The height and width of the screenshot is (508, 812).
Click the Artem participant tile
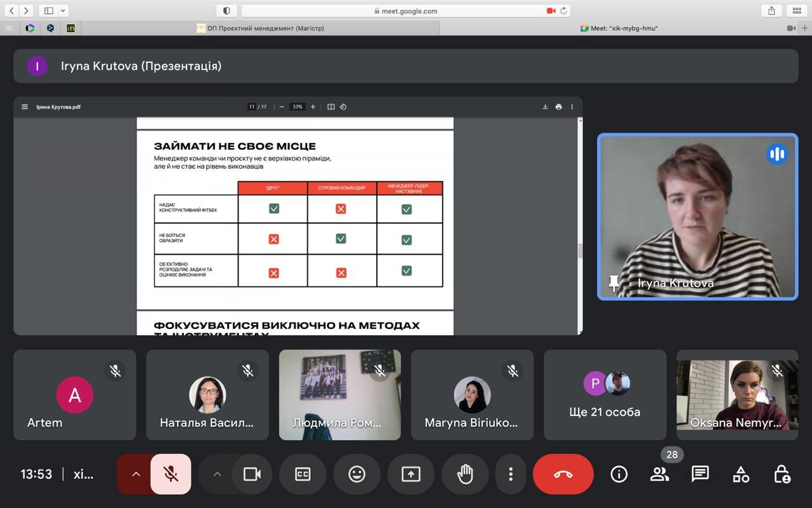[75, 395]
